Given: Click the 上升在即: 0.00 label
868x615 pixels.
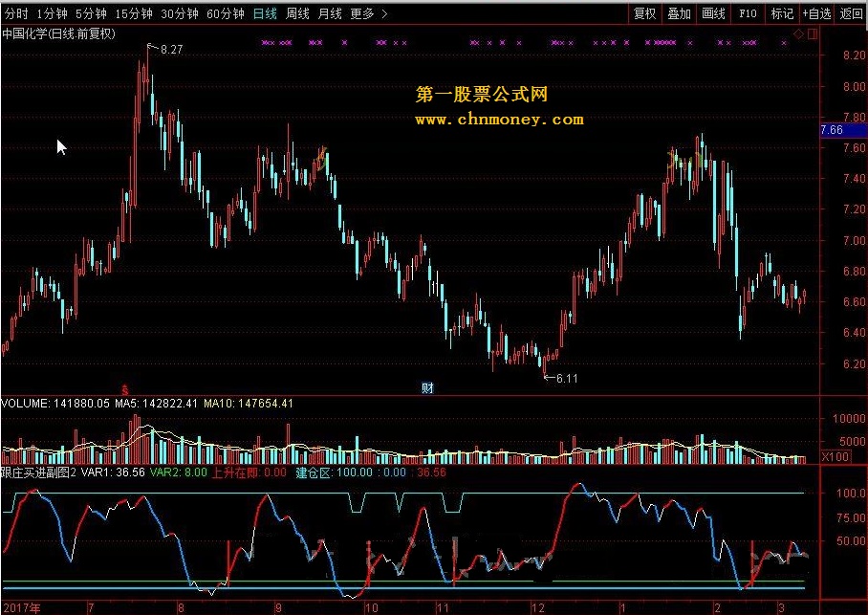Looking at the screenshot, I should point(250,472).
